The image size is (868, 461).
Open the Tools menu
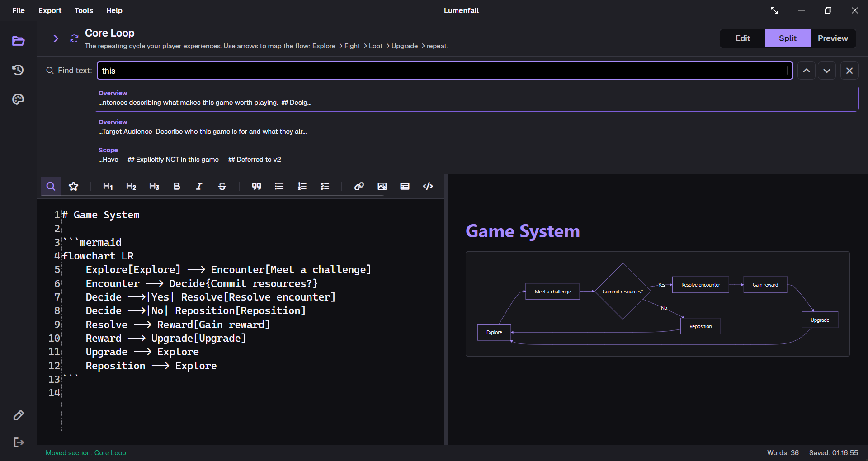84,10
